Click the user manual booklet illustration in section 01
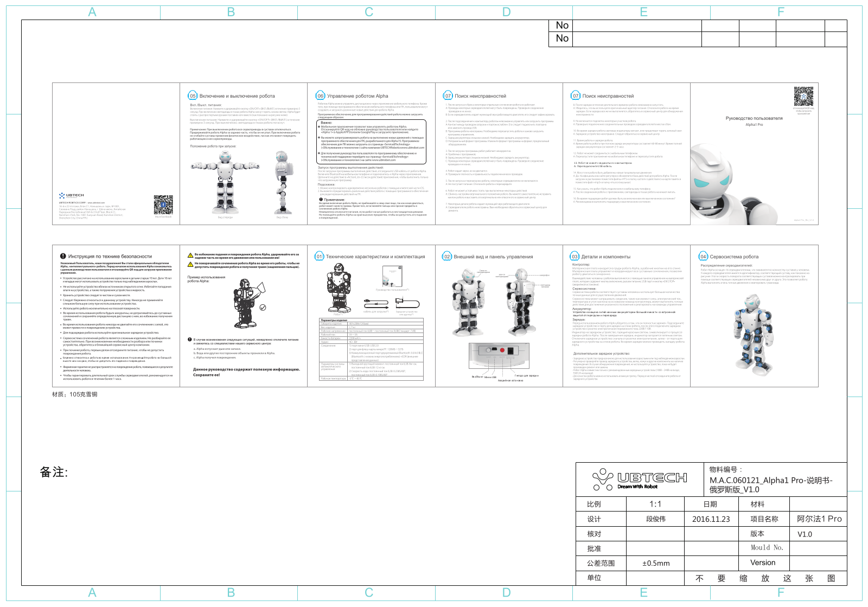Image resolution: width=868 pixels, height=607 pixels. coord(392,276)
